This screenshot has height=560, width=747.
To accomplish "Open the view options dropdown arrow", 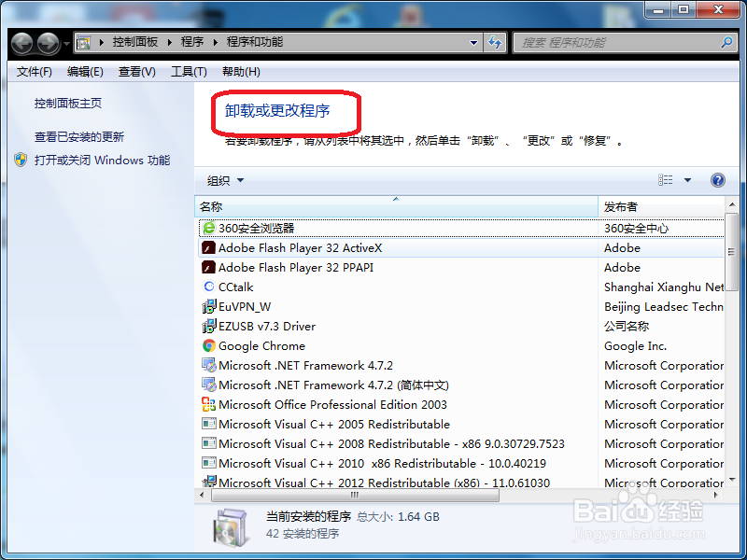I will [x=687, y=180].
